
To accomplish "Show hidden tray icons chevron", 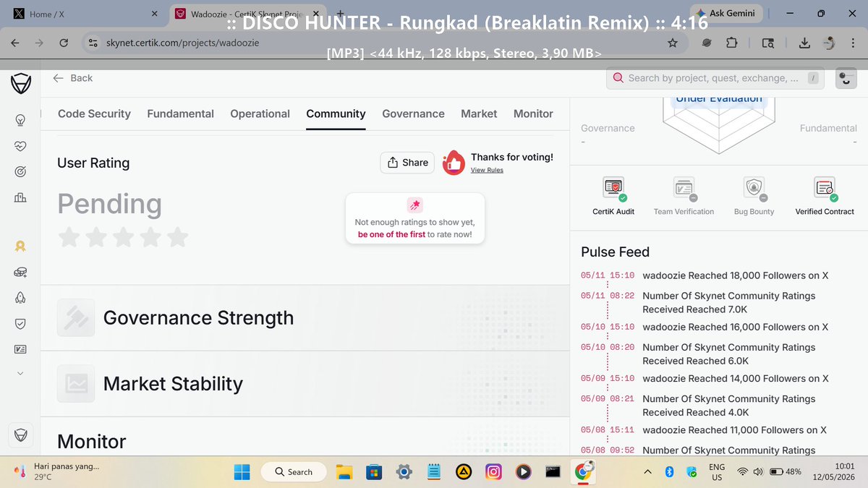I will pos(647,472).
